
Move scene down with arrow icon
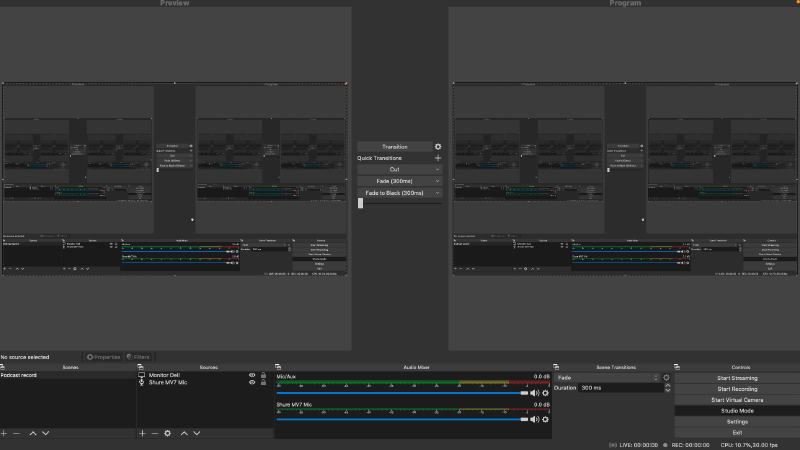[x=46, y=433]
